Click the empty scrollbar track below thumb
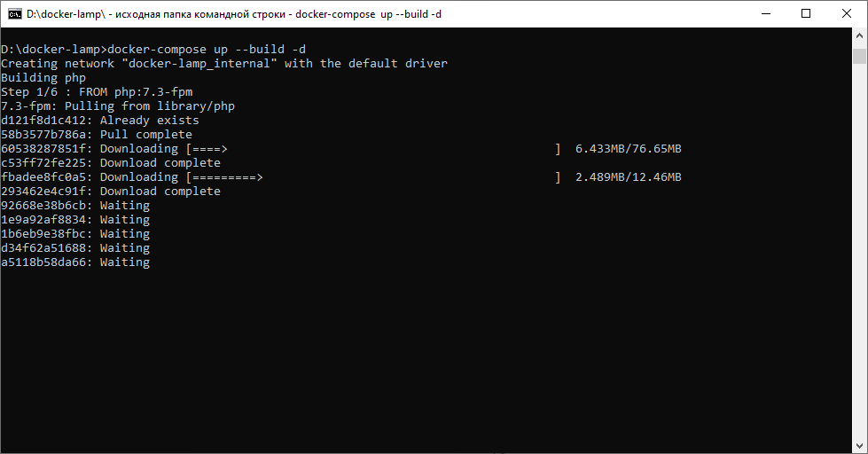 coord(859,266)
